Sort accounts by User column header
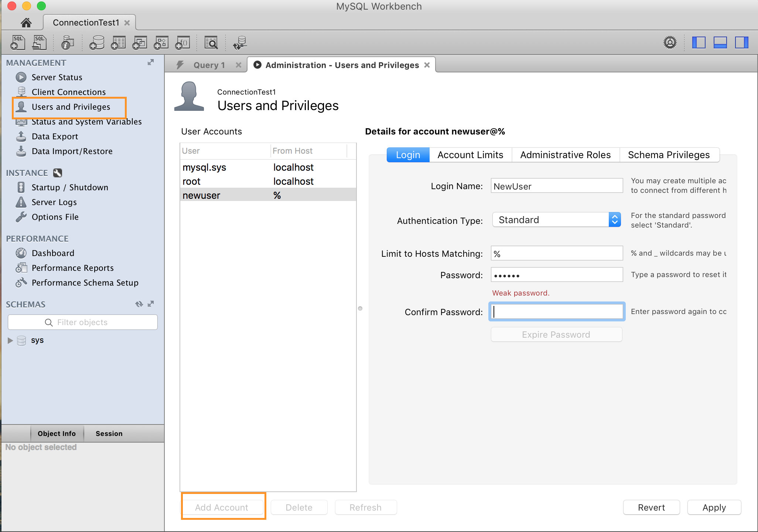Image resolution: width=758 pixels, height=532 pixels. point(225,151)
